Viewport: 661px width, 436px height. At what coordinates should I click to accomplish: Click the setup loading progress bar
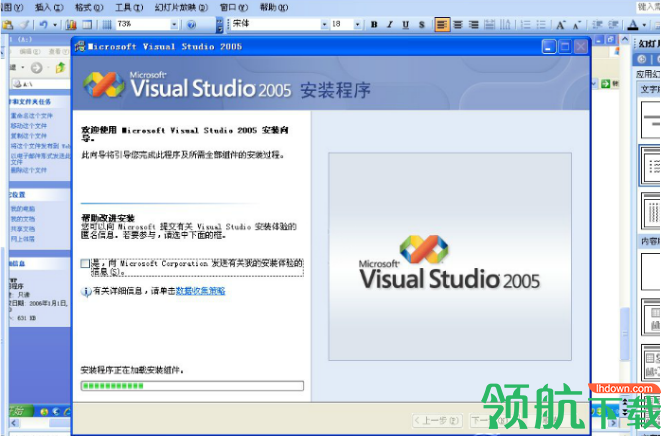pos(192,385)
